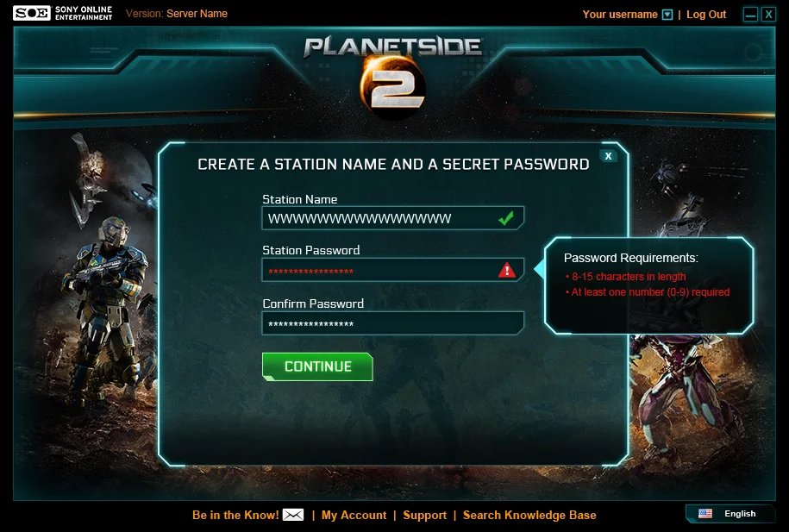
Task: Open the Be in the Know! link
Action: (235, 515)
